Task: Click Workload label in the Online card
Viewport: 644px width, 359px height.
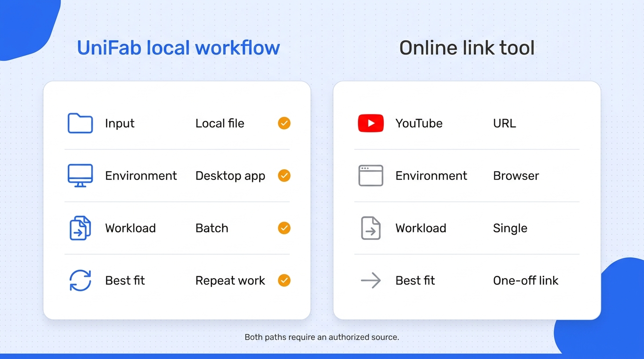Action: coord(421,228)
